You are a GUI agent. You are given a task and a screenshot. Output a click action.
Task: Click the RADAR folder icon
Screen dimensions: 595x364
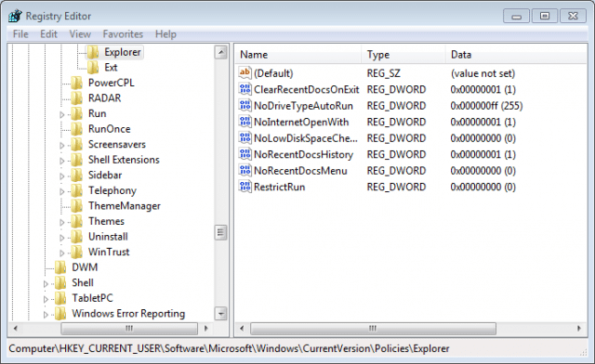(x=76, y=98)
